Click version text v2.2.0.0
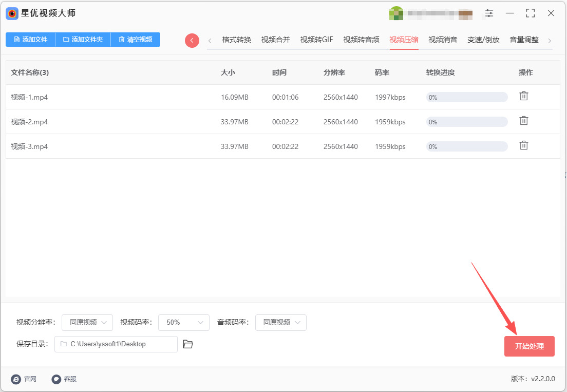This screenshot has width=567, height=392. (x=543, y=379)
